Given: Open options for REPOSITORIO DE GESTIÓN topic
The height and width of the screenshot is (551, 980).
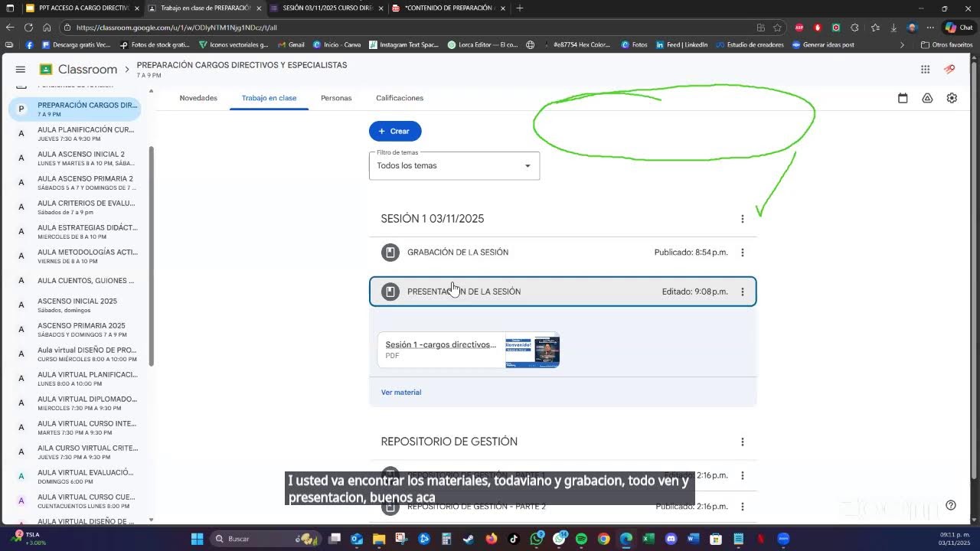Looking at the screenshot, I should point(742,442).
